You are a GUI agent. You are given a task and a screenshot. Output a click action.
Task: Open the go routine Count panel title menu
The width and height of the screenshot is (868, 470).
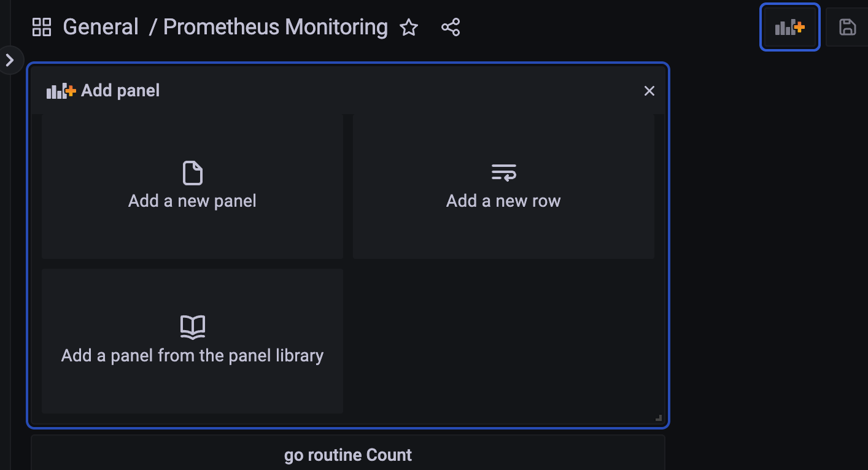[x=348, y=455]
